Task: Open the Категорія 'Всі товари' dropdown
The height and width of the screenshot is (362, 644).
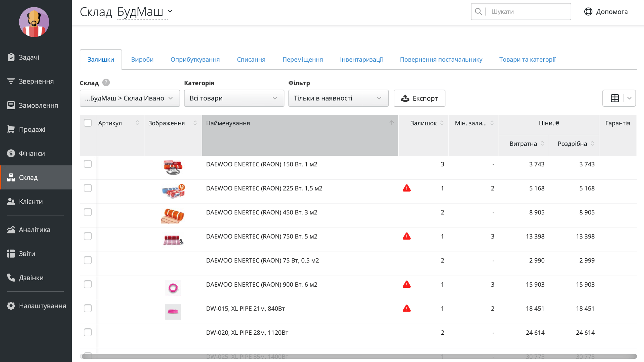Action: (234, 98)
